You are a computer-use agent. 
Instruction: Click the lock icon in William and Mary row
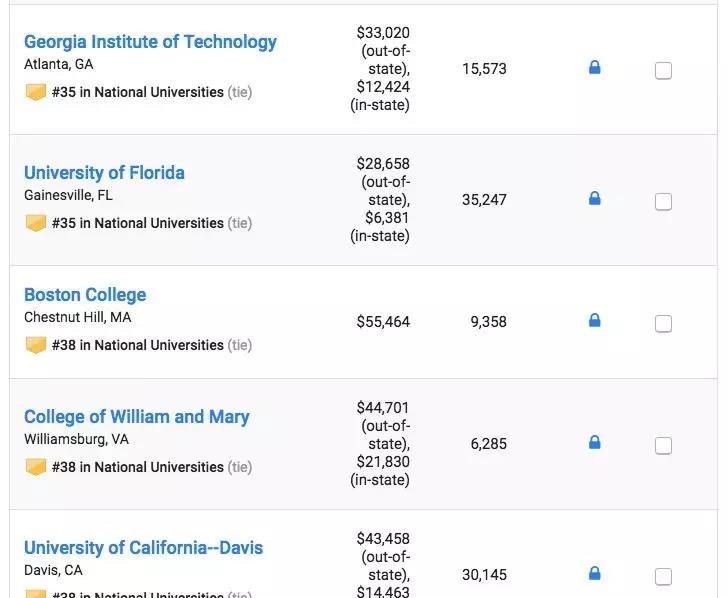click(x=594, y=442)
